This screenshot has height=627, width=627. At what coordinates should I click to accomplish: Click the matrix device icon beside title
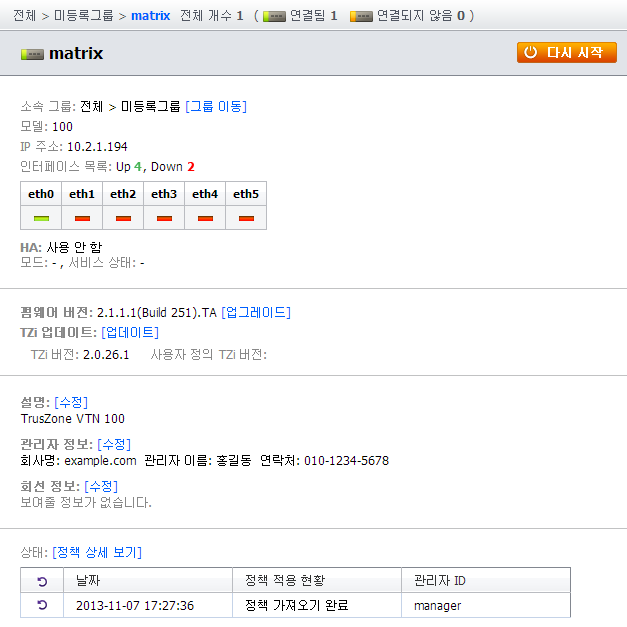[x=32, y=54]
